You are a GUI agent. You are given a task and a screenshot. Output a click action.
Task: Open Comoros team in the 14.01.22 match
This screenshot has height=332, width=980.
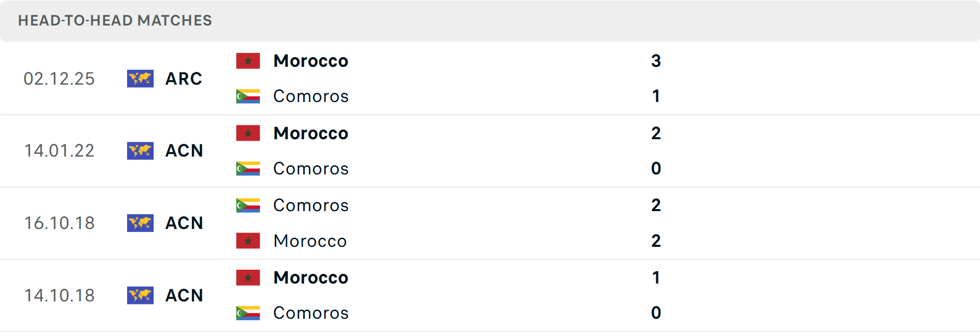[x=311, y=169]
